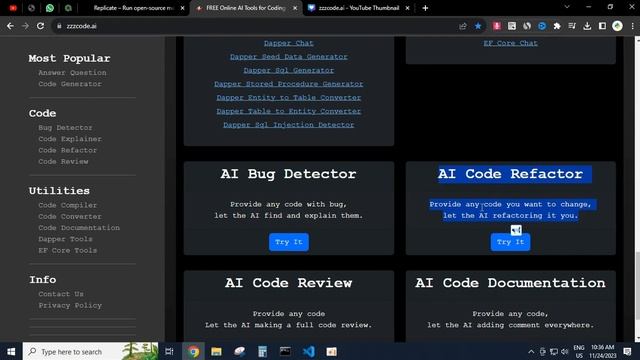The height and width of the screenshot is (360, 640).
Task: Open the Chrome profile avatar
Action: click(617, 26)
